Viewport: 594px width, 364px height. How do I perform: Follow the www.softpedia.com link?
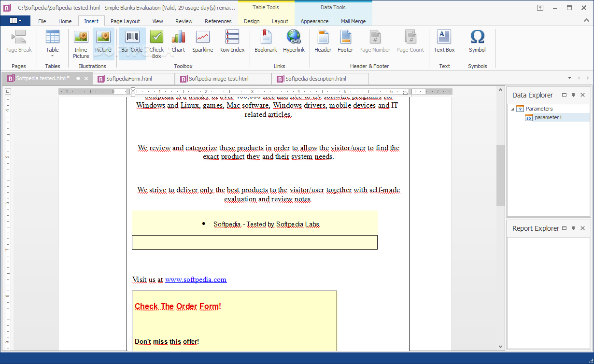196,280
